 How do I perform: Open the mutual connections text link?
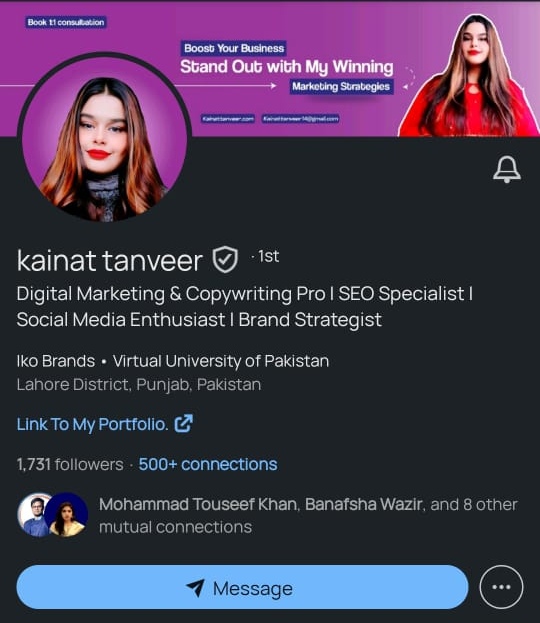pyautogui.click(x=308, y=515)
